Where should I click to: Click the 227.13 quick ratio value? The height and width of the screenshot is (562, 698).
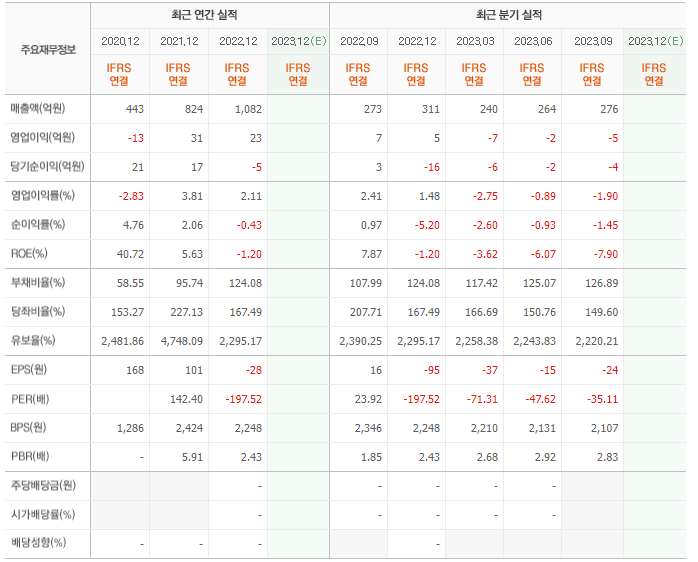[x=187, y=312]
